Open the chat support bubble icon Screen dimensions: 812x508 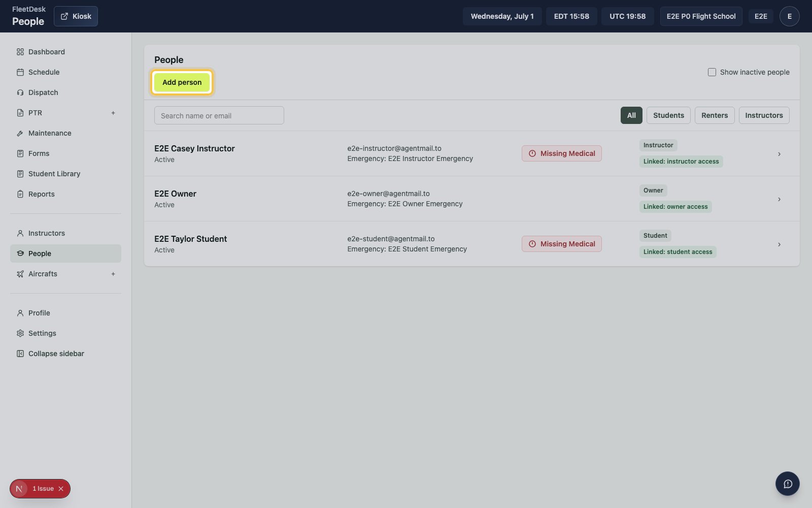tap(788, 484)
